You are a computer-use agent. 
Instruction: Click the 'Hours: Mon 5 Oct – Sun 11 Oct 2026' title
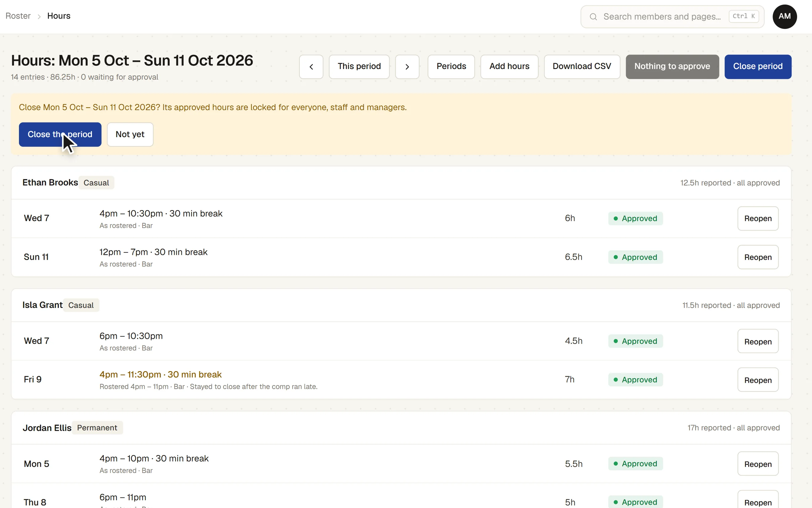pyautogui.click(x=132, y=60)
